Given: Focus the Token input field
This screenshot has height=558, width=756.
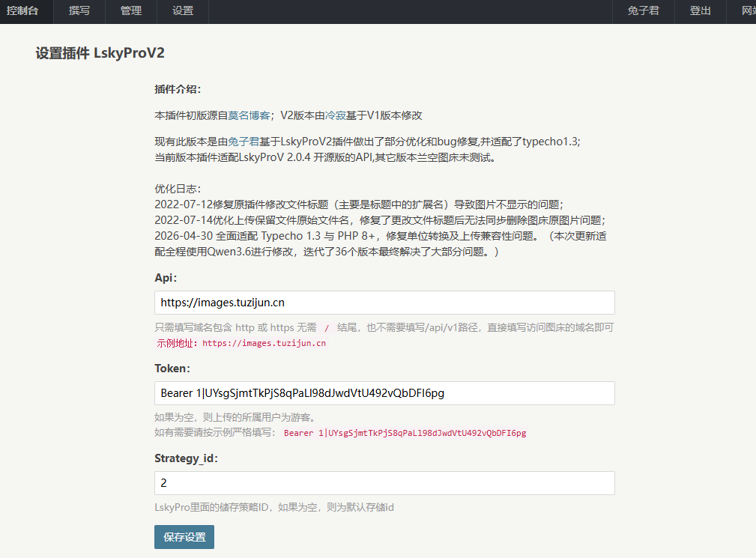Looking at the screenshot, I should [x=384, y=393].
